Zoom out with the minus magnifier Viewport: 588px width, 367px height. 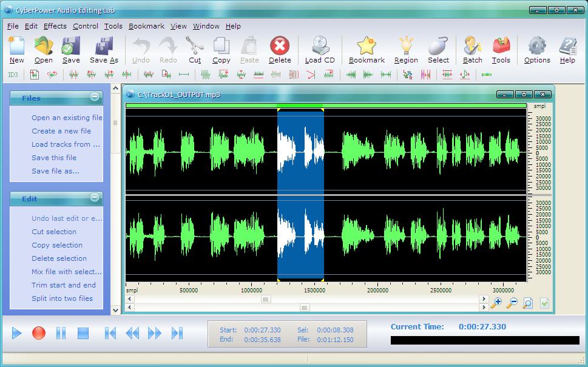click(x=512, y=303)
